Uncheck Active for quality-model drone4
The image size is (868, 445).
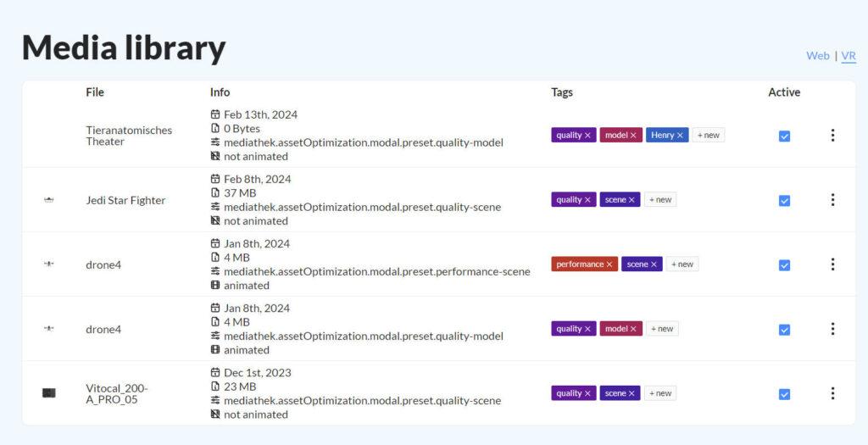pyautogui.click(x=784, y=330)
